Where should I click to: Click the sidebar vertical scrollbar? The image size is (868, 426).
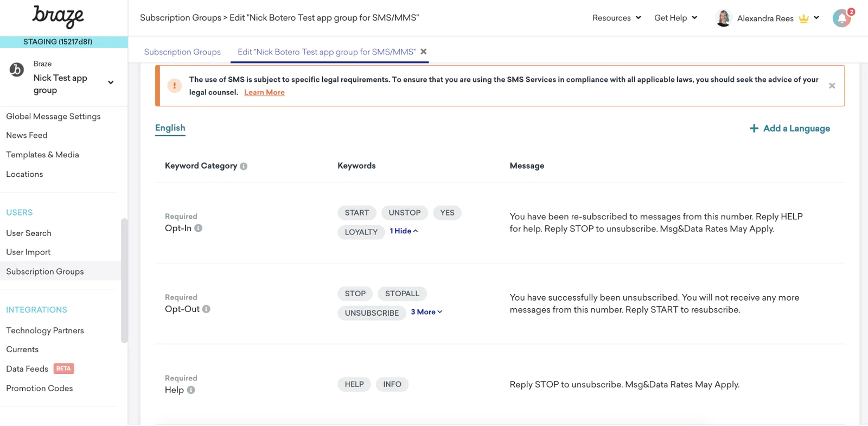click(124, 281)
